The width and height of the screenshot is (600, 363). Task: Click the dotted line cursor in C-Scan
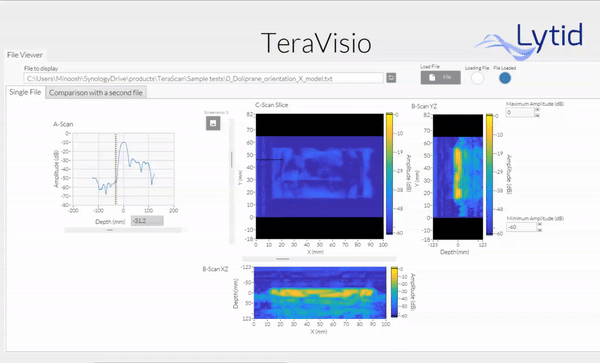(x=270, y=160)
